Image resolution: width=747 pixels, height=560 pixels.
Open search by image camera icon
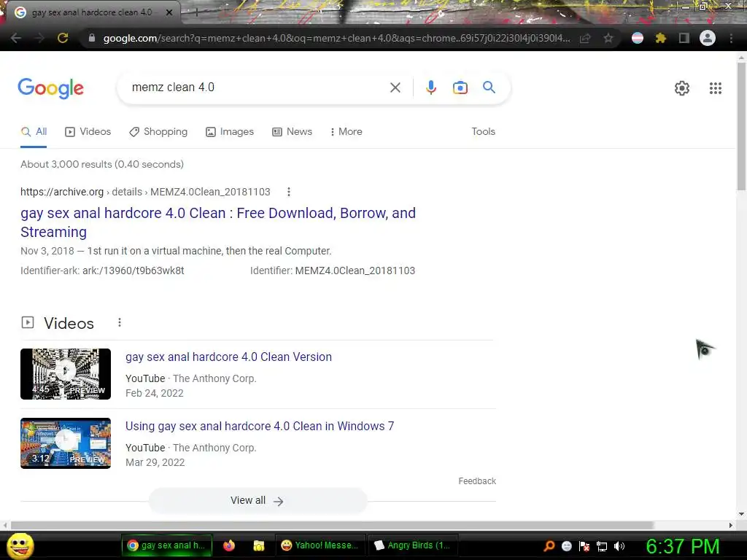point(460,87)
